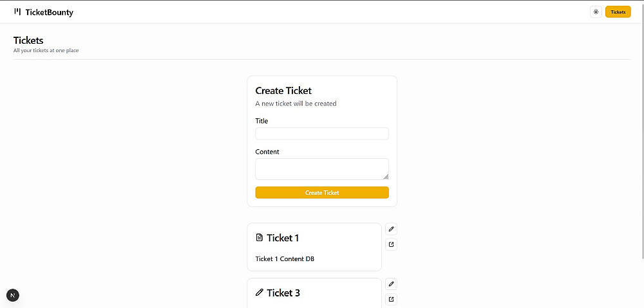The height and width of the screenshot is (308, 644).
Task: Grab the Content textarea resize handle
Action: click(386, 177)
